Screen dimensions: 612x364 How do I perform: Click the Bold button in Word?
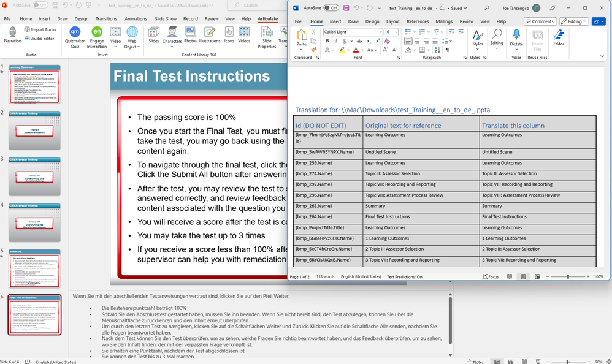[x=327, y=41]
